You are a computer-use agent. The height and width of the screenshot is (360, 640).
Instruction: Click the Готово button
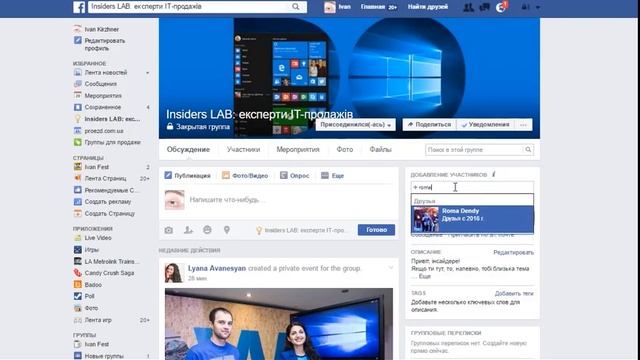(x=376, y=230)
